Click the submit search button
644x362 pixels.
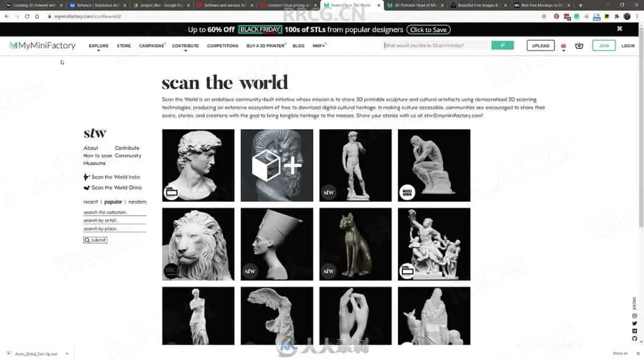pyautogui.click(x=95, y=240)
